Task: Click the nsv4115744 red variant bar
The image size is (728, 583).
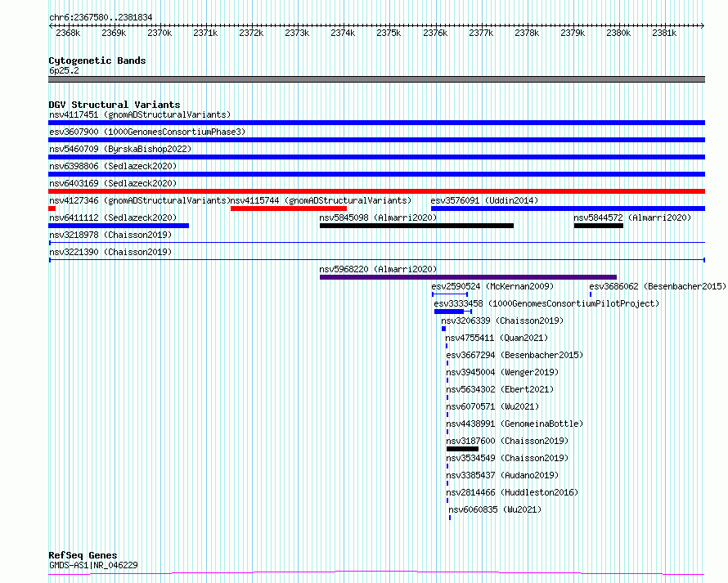Action: (x=289, y=209)
